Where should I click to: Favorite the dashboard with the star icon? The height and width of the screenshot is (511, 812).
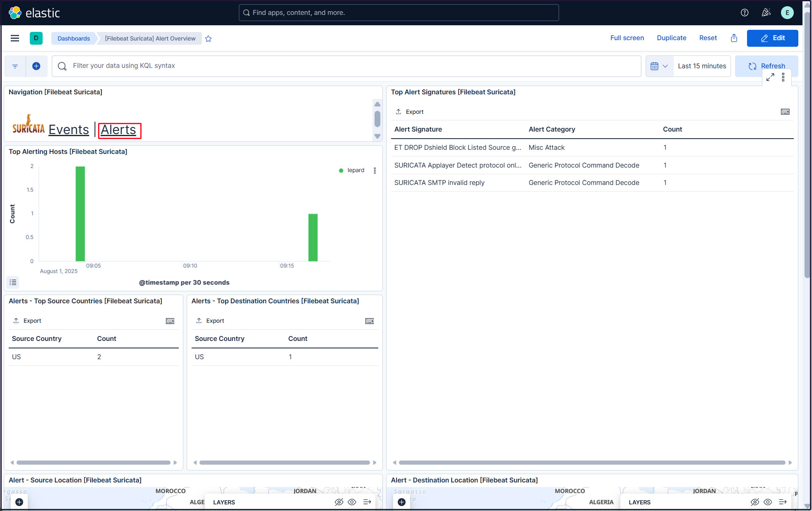[208, 38]
